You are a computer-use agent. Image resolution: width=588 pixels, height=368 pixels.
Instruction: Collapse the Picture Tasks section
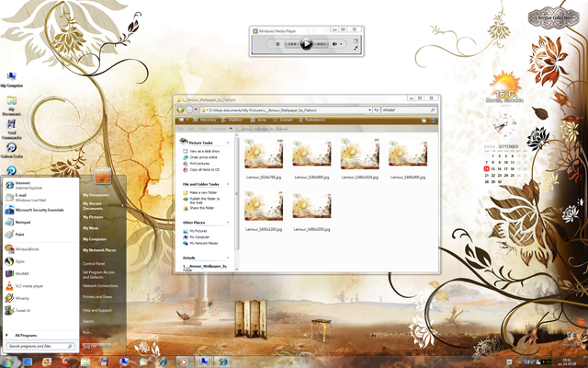pos(228,143)
